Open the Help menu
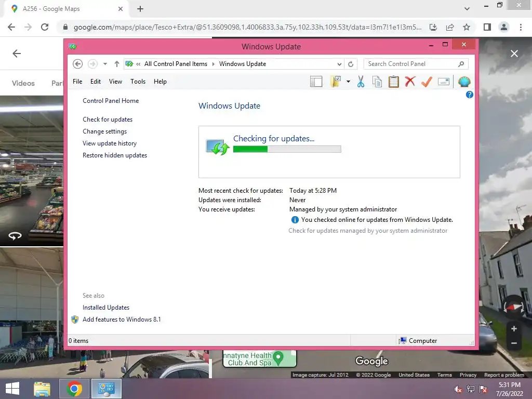 (x=160, y=82)
